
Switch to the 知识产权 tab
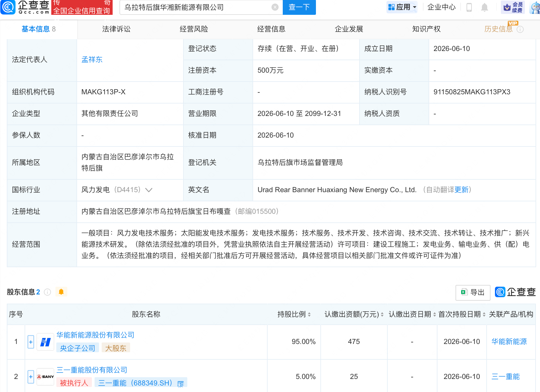tap(426, 29)
